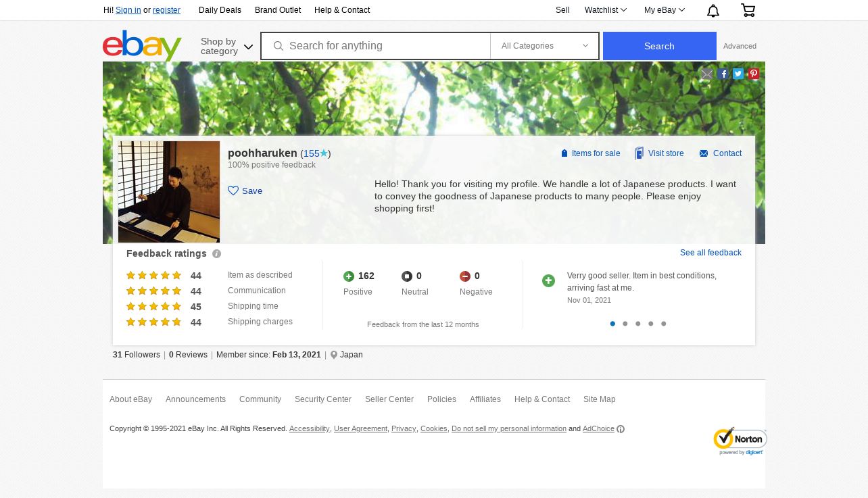Open Help & Contact in top menu
This screenshot has height=498, width=868.
click(342, 10)
